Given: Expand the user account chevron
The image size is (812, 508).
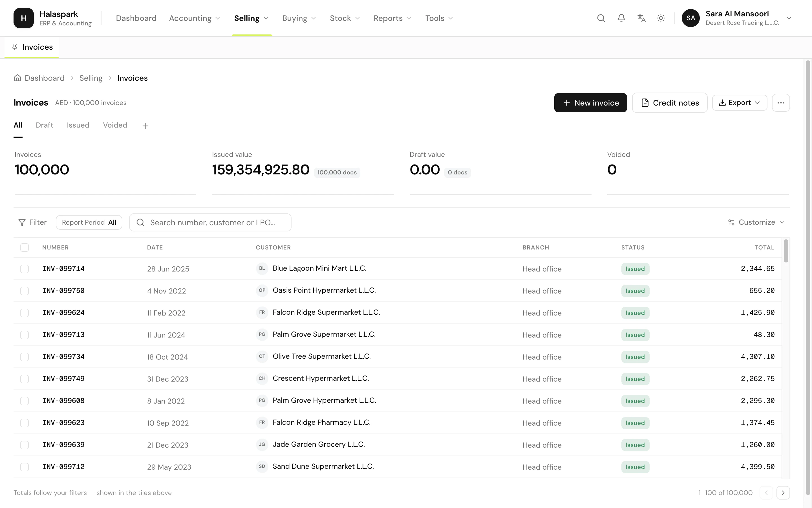Looking at the screenshot, I should tap(789, 18).
